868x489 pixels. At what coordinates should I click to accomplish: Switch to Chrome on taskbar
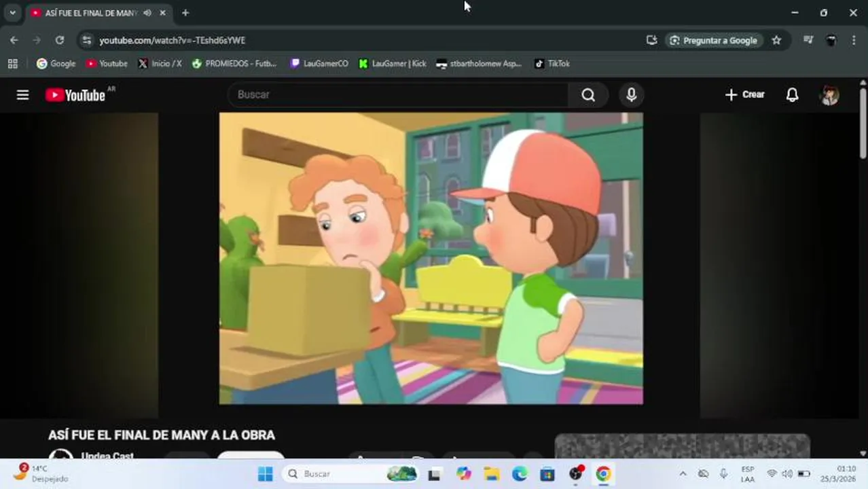coord(603,474)
